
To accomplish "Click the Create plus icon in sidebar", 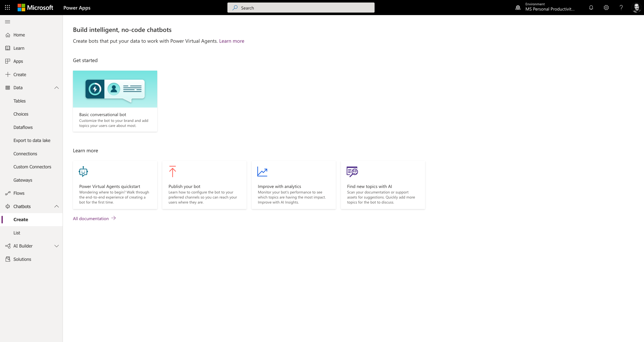I will pyautogui.click(x=8, y=74).
